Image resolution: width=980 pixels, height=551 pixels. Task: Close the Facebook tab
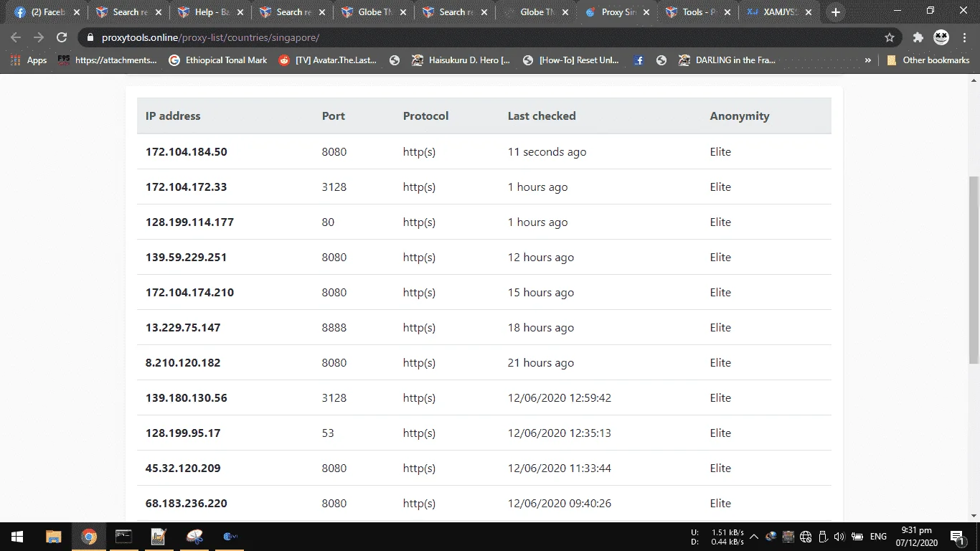point(77,12)
